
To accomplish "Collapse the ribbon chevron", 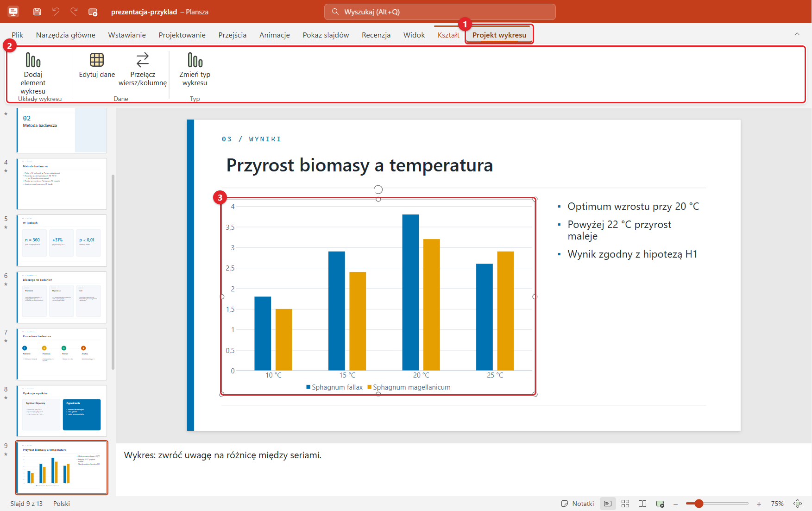I will pos(797,34).
